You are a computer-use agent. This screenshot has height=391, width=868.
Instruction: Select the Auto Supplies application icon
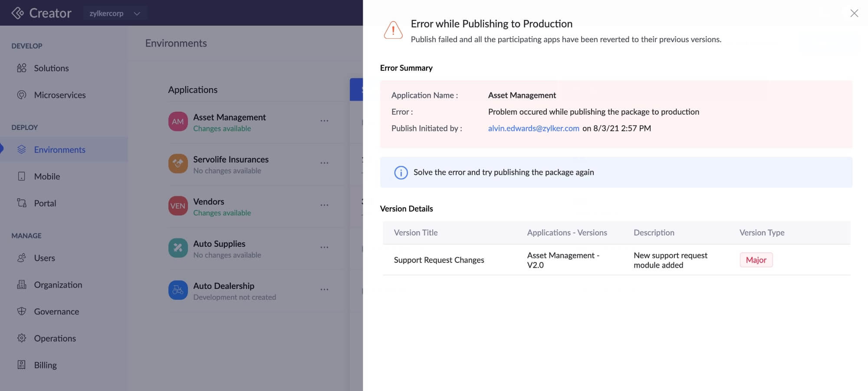(x=178, y=248)
